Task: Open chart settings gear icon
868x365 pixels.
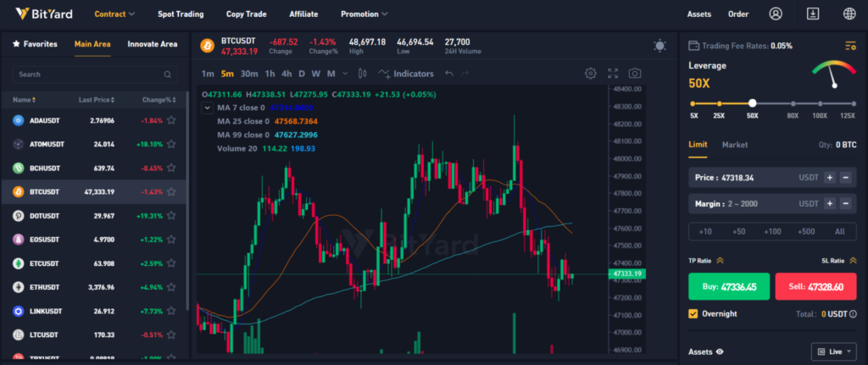Action: (591, 74)
